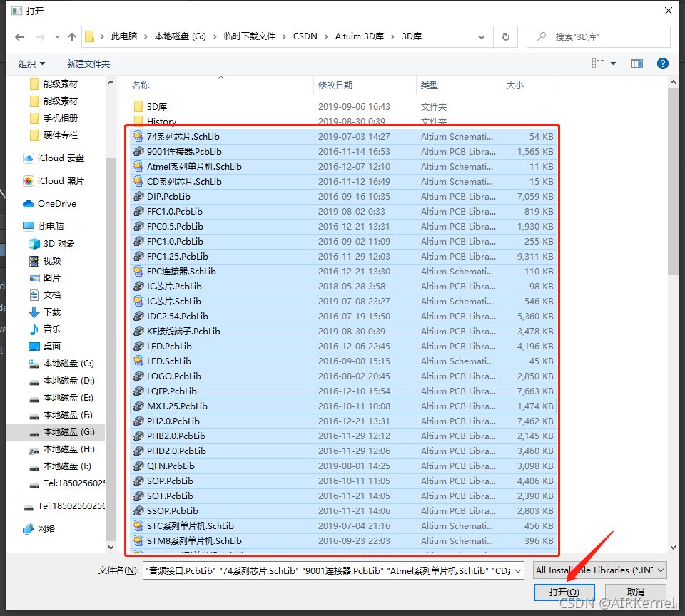Select the PHB2.0.PcbLib file name
The image size is (685, 616).
(x=176, y=436)
